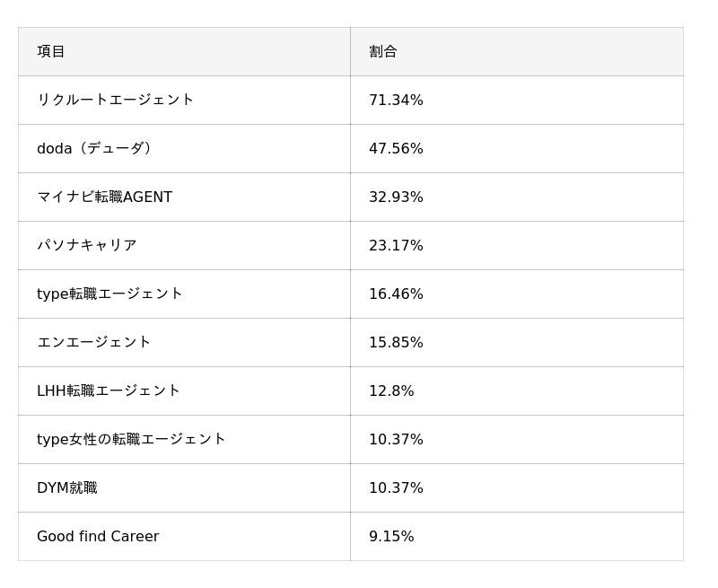Select the パソナキャリア row label
Viewport: 718px width, 588px height.
[87, 245]
